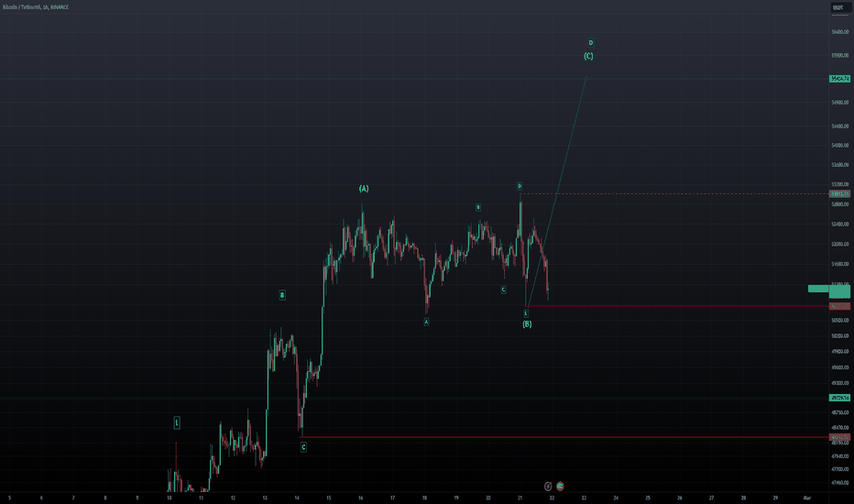
Task: Click the Mar label on time axis
Action: tap(807, 498)
